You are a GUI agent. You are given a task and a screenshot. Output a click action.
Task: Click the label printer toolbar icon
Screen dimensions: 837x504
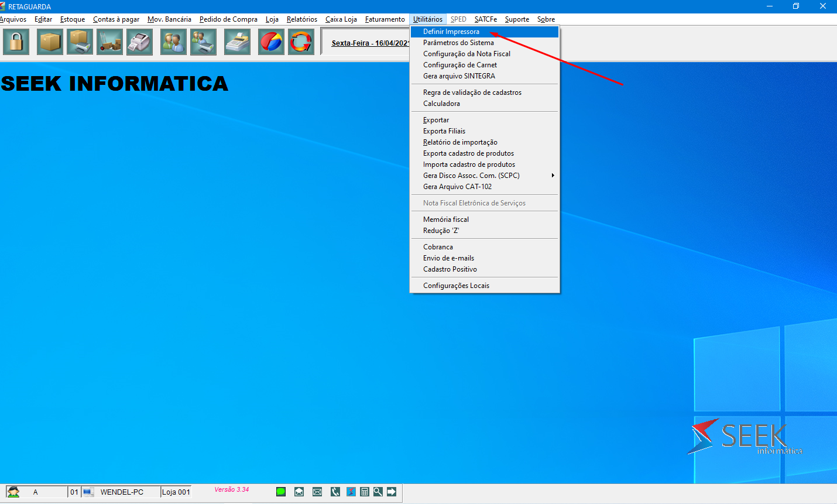(x=139, y=42)
